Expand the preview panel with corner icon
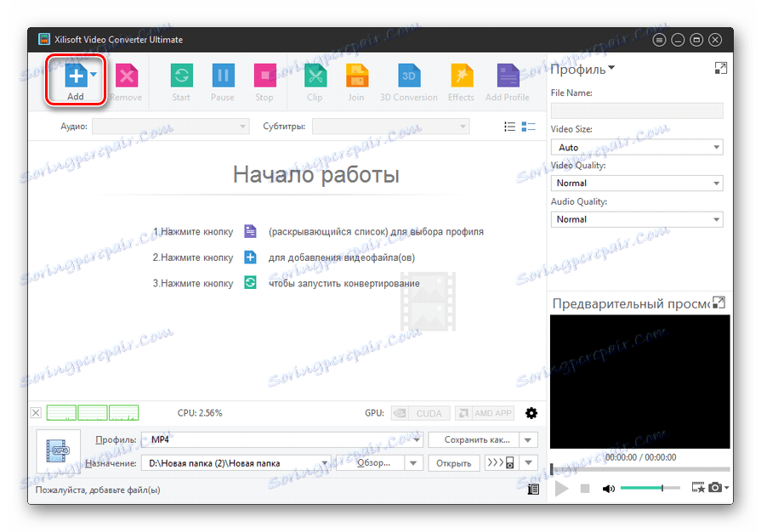Screen dimensions: 761x532 [x=718, y=303]
